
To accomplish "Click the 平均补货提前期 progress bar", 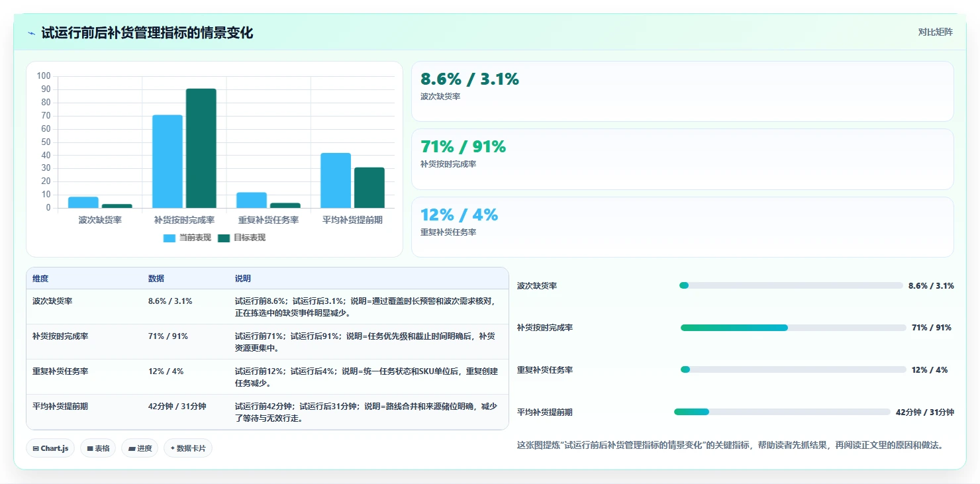I will tap(782, 412).
